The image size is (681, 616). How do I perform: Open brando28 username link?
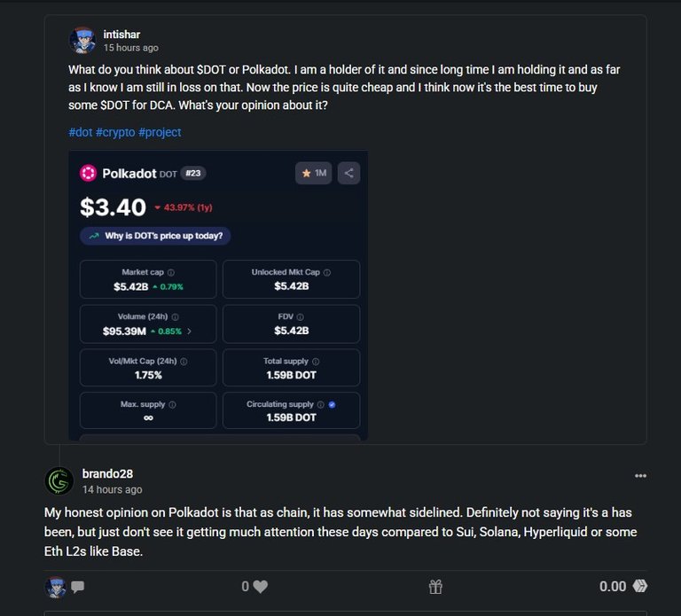click(x=107, y=473)
